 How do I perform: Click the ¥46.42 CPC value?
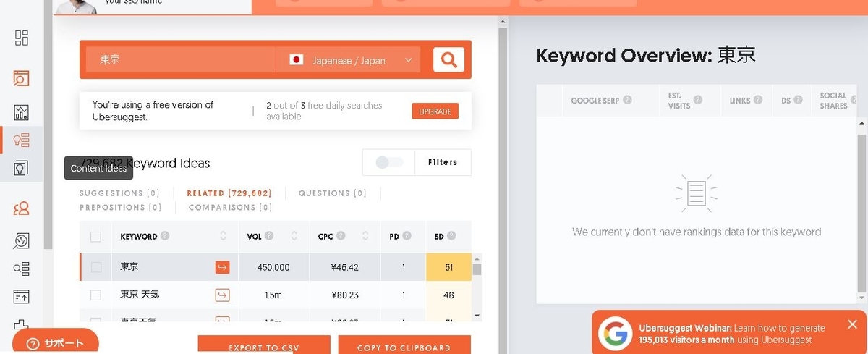coord(345,267)
